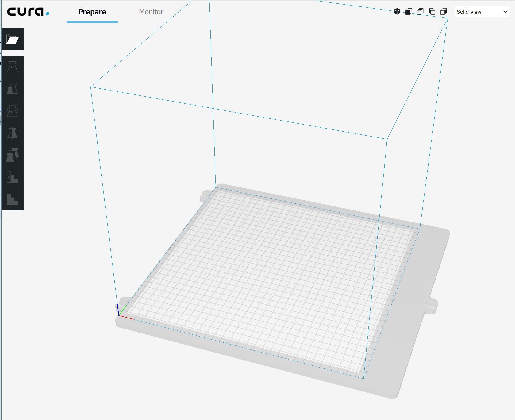Open the Per Model Settings tool

click(12, 155)
